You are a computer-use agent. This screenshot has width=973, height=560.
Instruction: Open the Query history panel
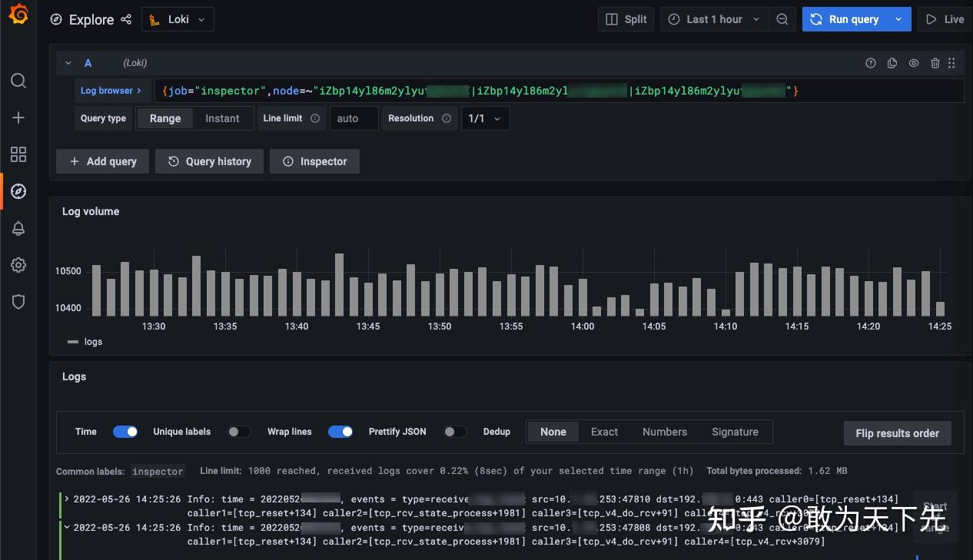point(209,161)
